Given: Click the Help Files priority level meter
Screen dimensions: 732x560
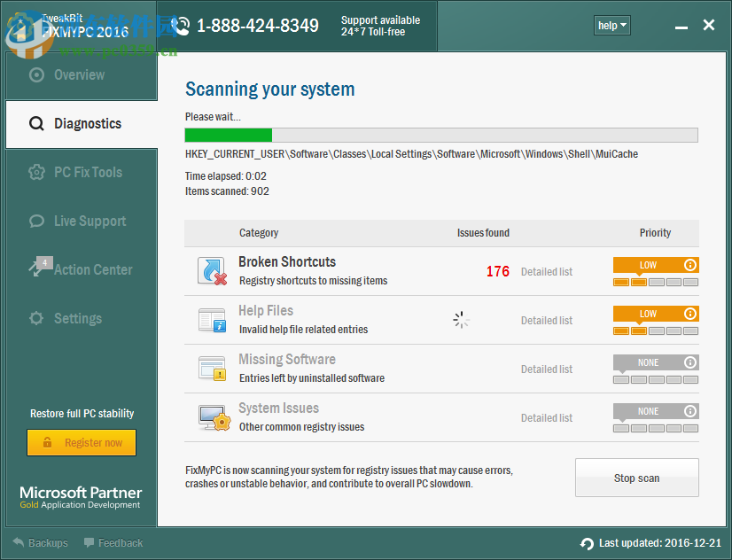Looking at the screenshot, I should [x=656, y=331].
